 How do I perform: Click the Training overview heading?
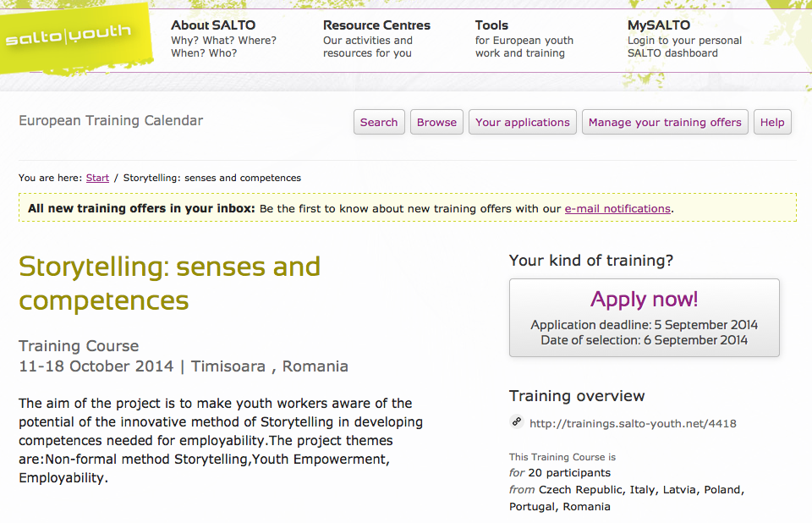tap(577, 396)
